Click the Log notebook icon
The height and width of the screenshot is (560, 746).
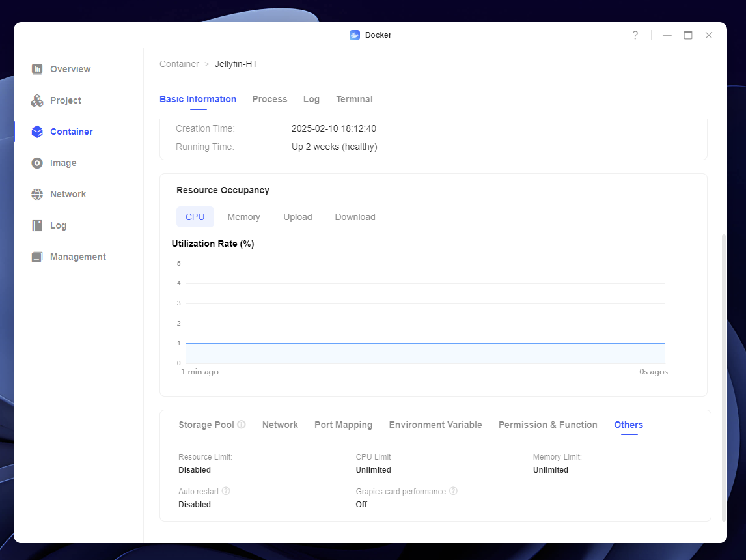pos(37,225)
